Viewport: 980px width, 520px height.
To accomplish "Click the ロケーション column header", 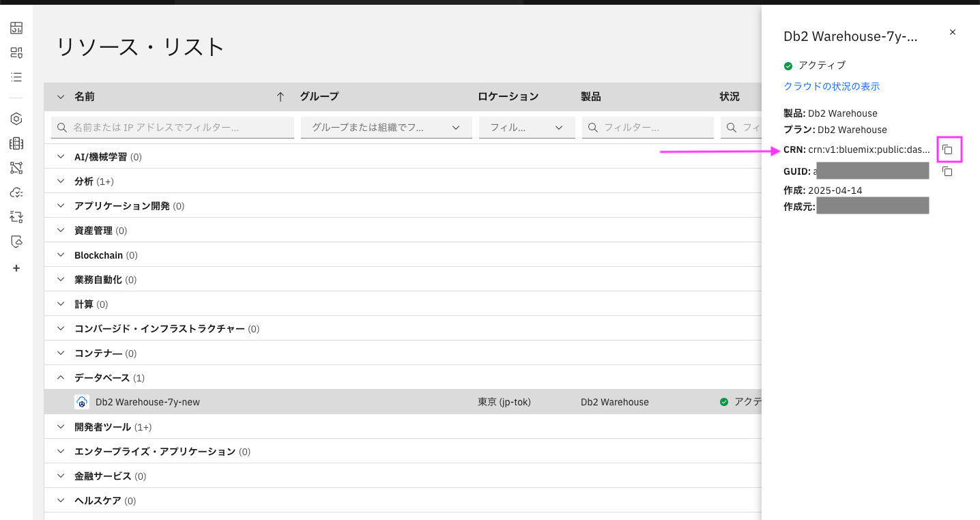I will tap(508, 97).
